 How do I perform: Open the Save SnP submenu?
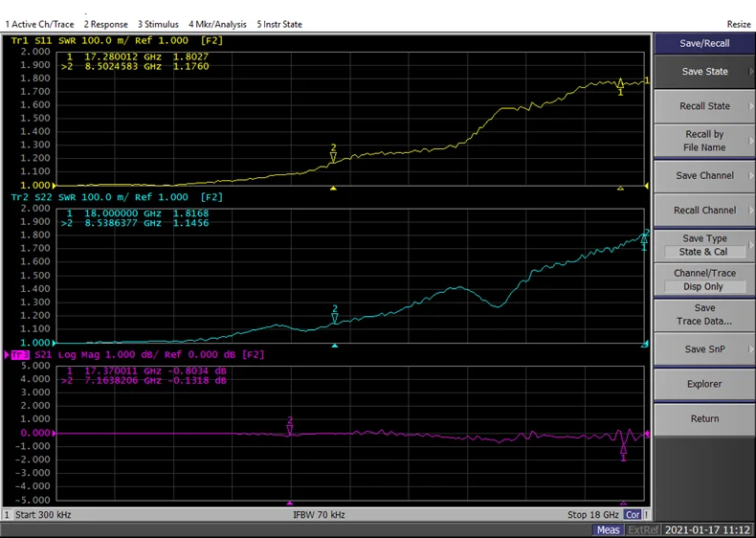[x=704, y=349]
